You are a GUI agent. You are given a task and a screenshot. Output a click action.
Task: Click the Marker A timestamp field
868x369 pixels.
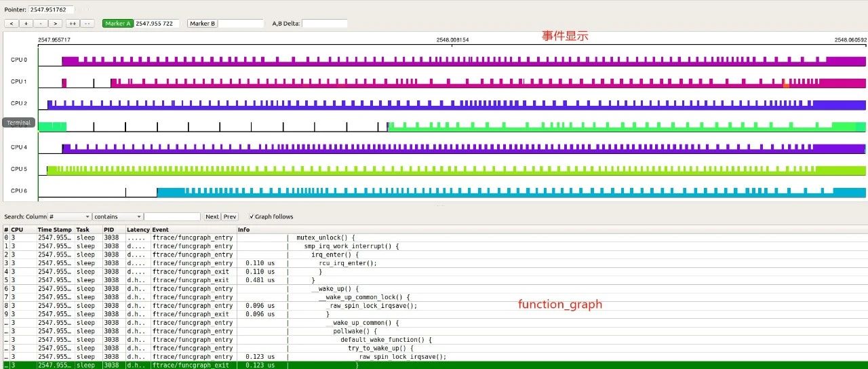click(157, 23)
